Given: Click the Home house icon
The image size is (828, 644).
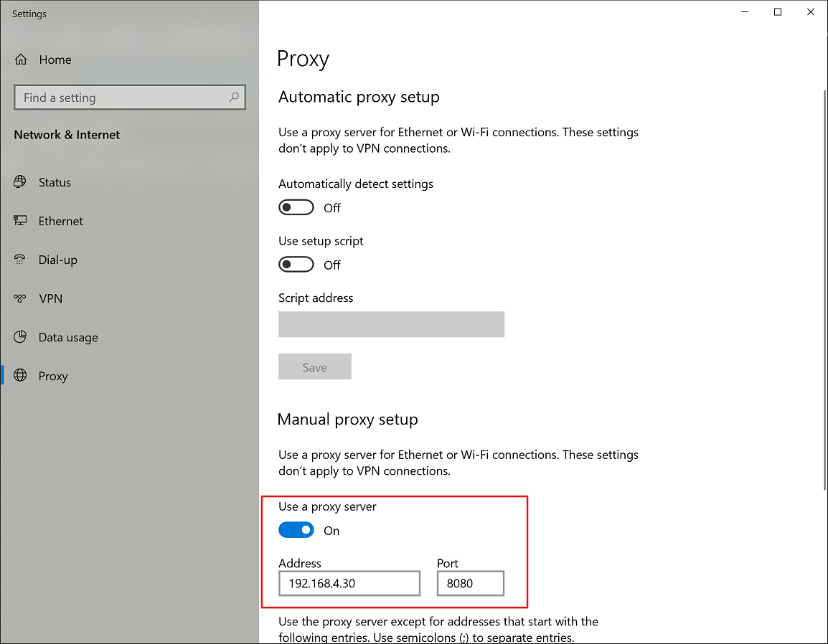Looking at the screenshot, I should [x=21, y=60].
